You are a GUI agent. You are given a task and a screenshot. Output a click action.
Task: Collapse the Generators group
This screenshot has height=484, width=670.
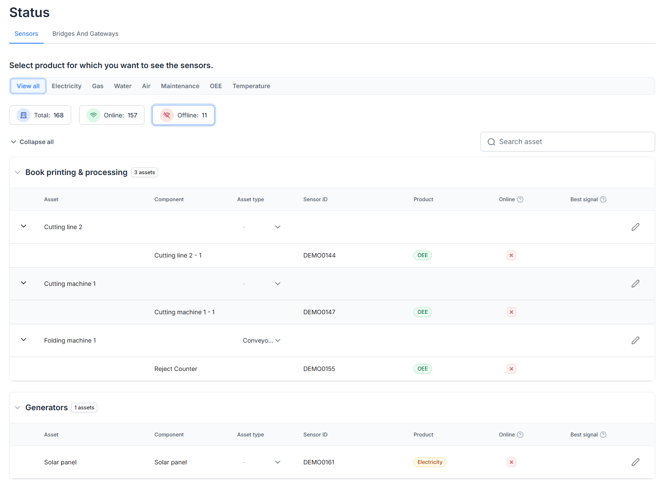(x=17, y=408)
